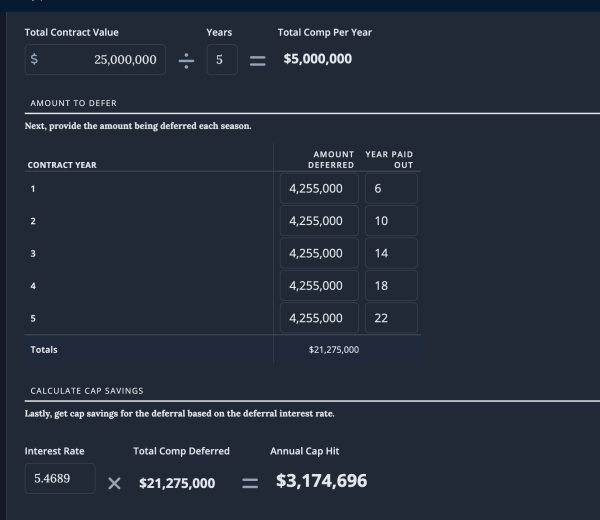The height and width of the screenshot is (520, 600).
Task: Click the multiplication symbol after Interest Rate
Action: (x=114, y=483)
